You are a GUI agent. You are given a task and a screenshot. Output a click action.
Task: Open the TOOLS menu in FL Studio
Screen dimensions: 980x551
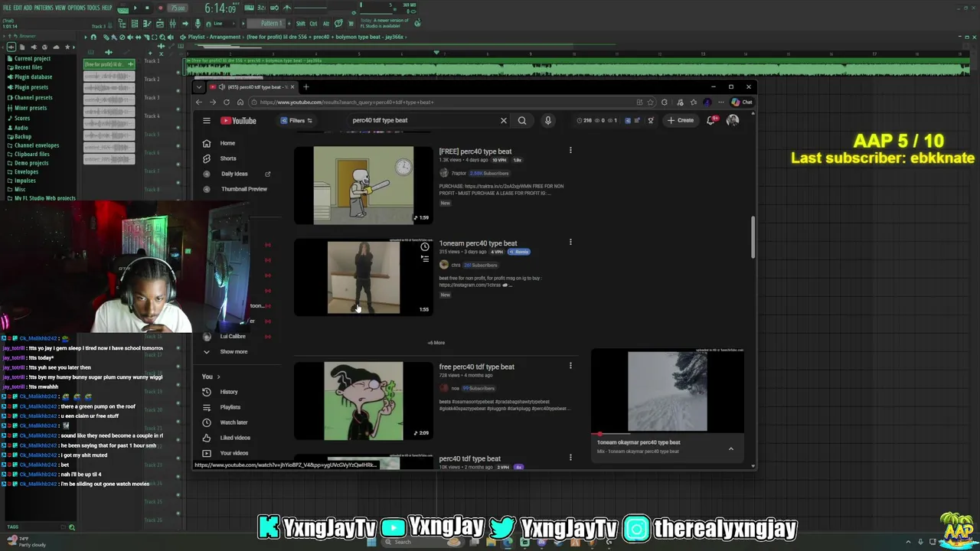pyautogui.click(x=93, y=8)
